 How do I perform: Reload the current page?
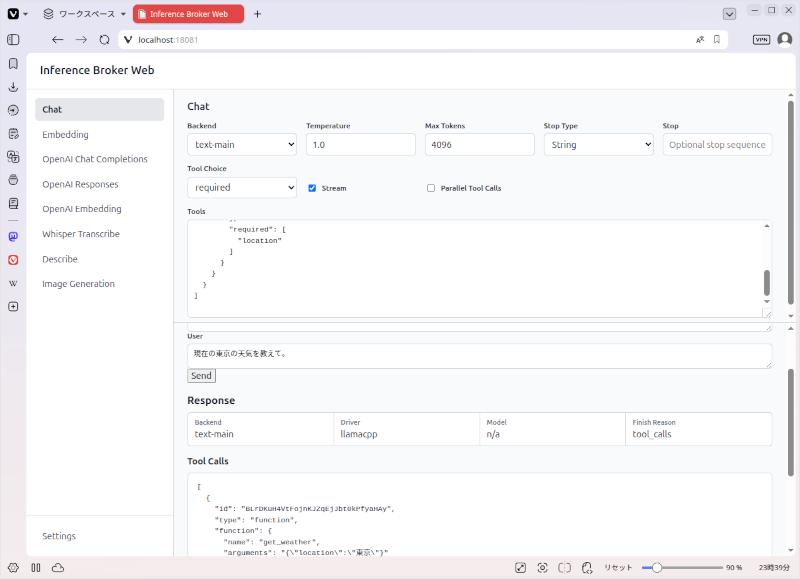105,40
